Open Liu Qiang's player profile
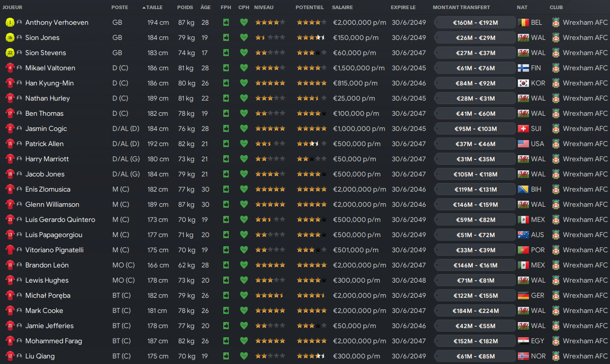This screenshot has height=364, width=610. point(40,356)
